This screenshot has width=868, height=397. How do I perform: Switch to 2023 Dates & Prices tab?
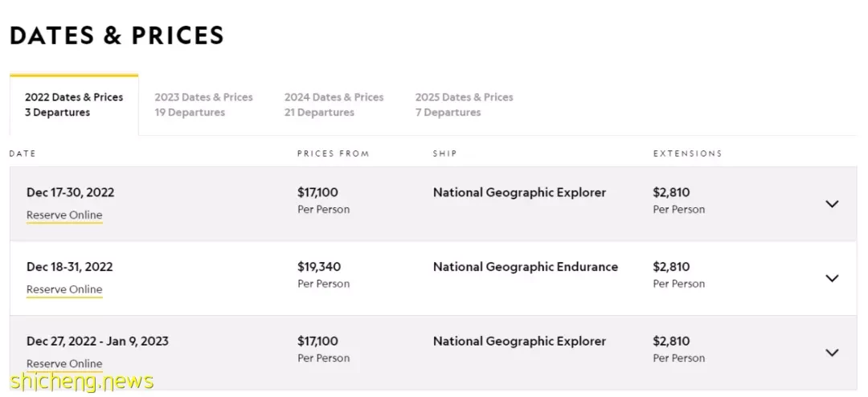pyautogui.click(x=203, y=104)
